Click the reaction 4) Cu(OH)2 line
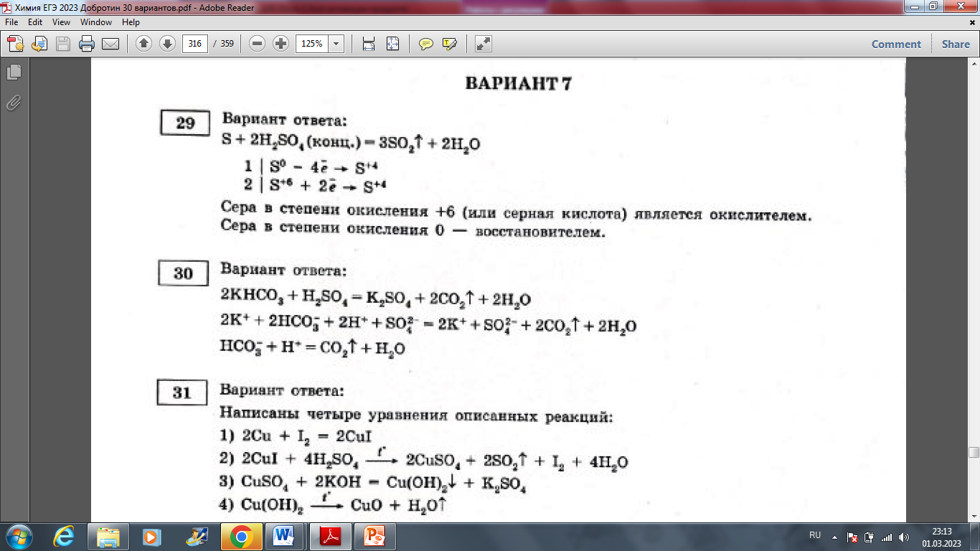Screen dimensions: 980x551 [334, 505]
